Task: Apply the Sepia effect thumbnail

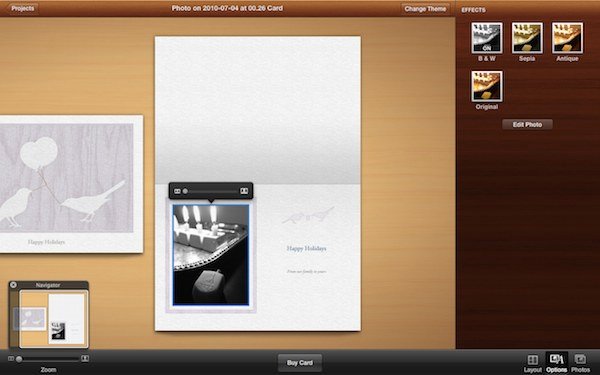Action: [x=527, y=38]
